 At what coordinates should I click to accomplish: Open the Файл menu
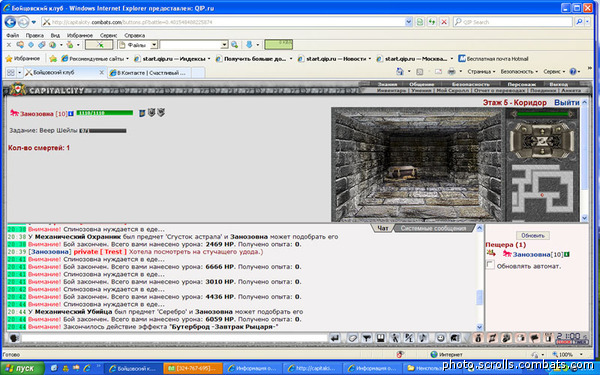[13, 35]
